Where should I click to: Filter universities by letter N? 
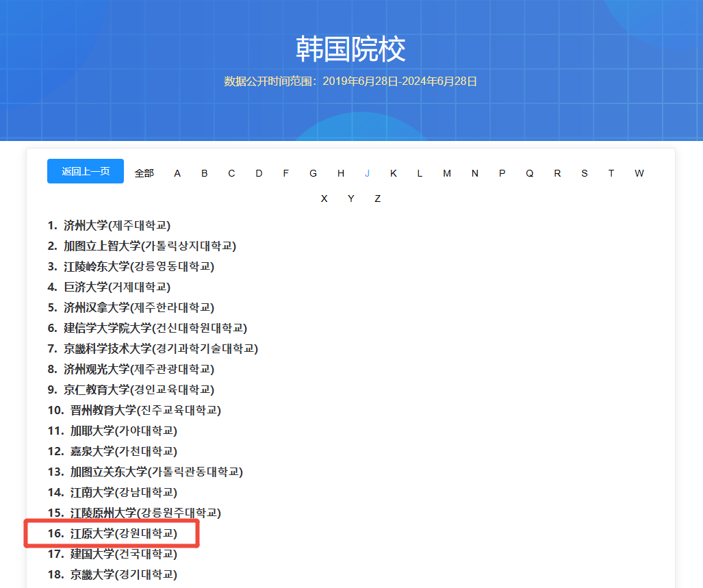[x=475, y=173]
